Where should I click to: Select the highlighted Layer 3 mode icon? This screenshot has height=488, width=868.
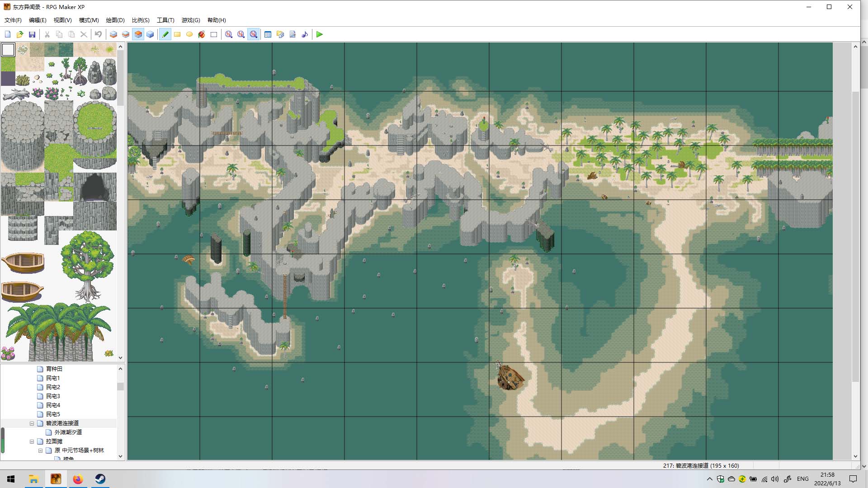(138, 34)
